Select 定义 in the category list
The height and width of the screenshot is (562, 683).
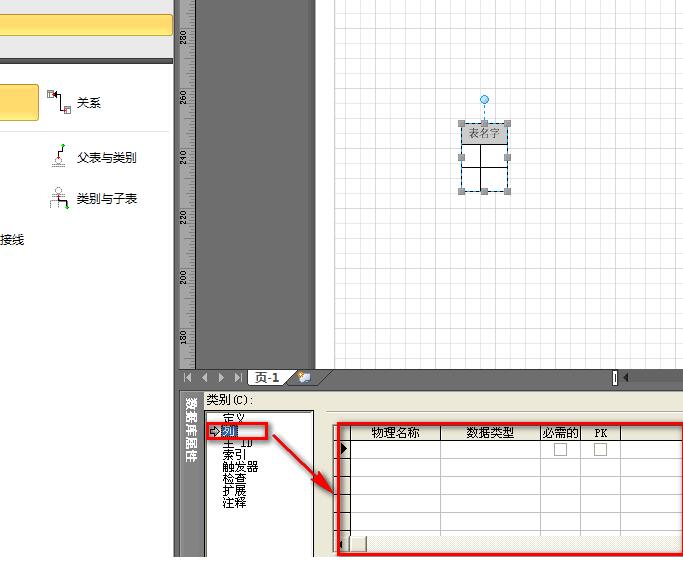tap(233, 419)
